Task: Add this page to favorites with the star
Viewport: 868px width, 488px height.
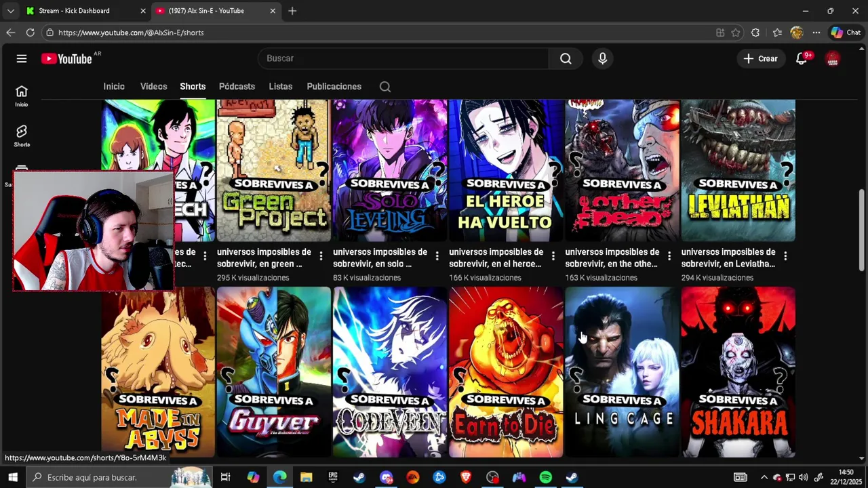Action: pyautogui.click(x=736, y=33)
